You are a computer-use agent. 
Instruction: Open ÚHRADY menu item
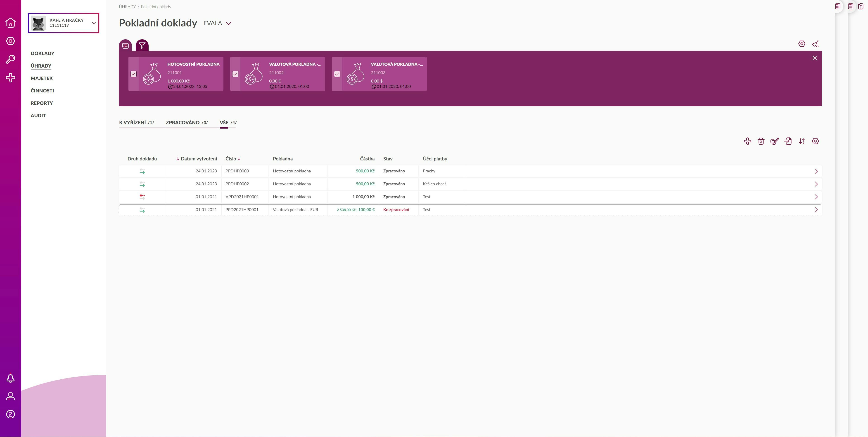[41, 66]
